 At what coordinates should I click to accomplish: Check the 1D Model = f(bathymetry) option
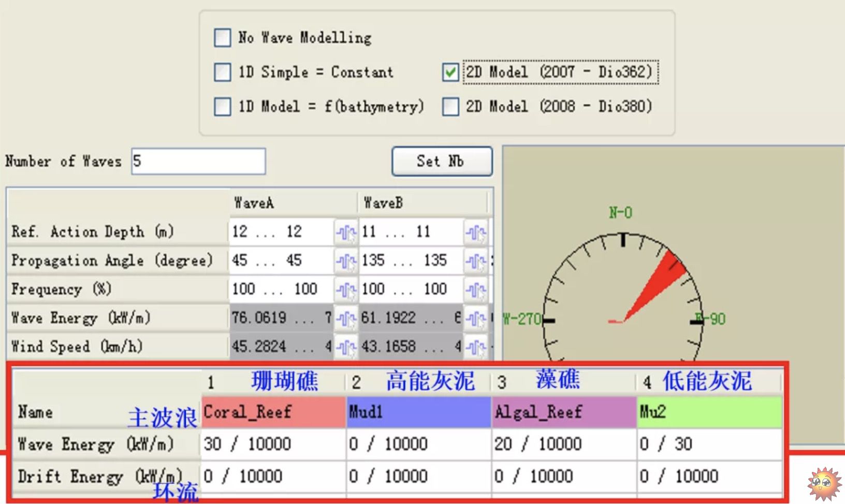coord(223,107)
